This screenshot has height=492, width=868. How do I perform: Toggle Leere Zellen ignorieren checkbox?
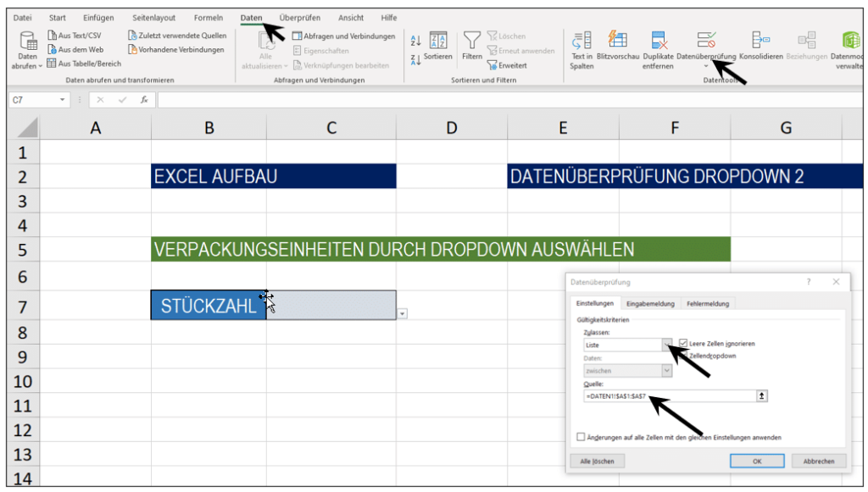pyautogui.click(x=683, y=343)
